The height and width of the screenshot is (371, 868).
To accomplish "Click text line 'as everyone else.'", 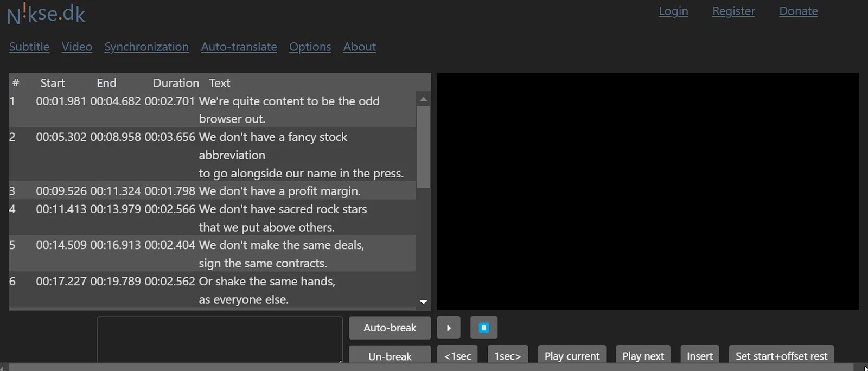I will pyautogui.click(x=244, y=299).
